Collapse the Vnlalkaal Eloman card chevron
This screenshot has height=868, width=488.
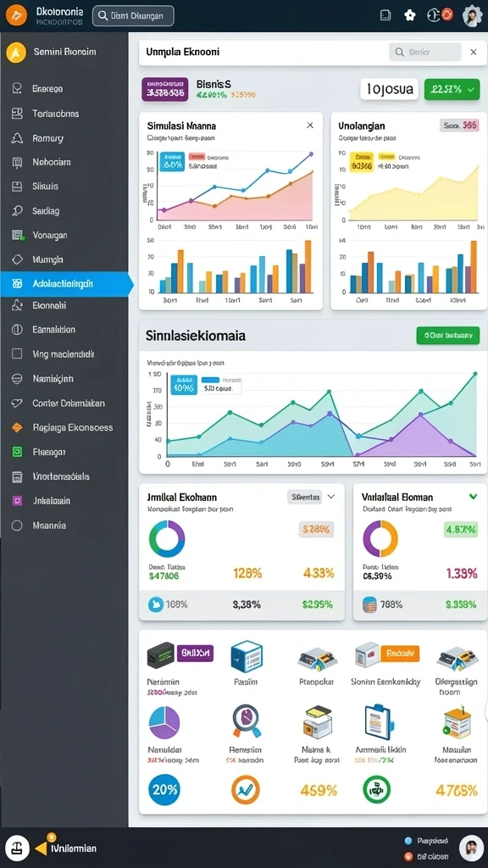pos(473,497)
